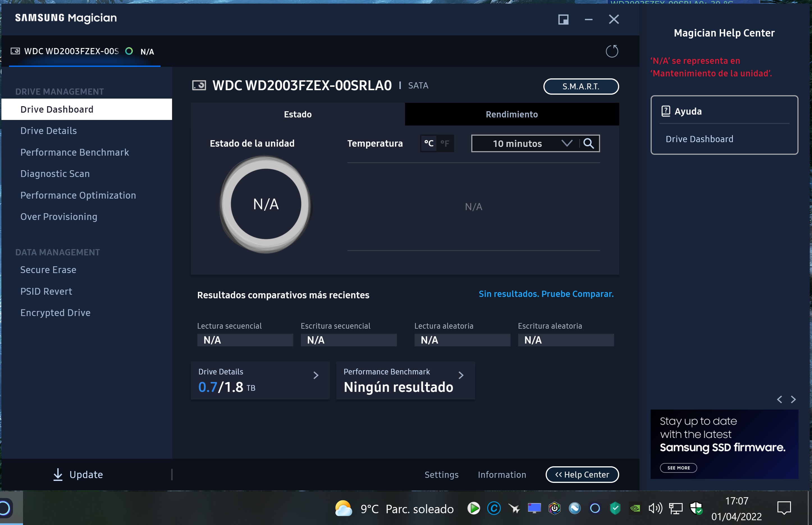Show next Help Center banner with right arrow

tap(793, 399)
